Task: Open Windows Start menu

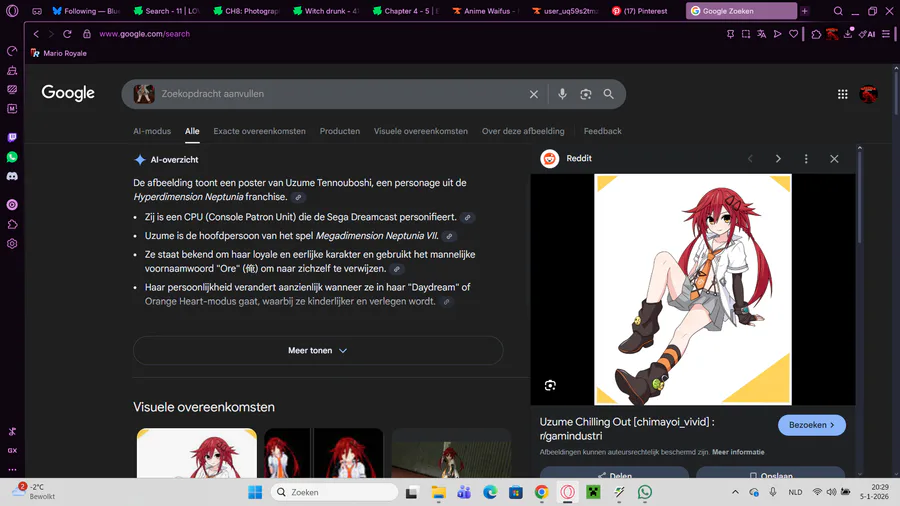Action: [x=255, y=492]
